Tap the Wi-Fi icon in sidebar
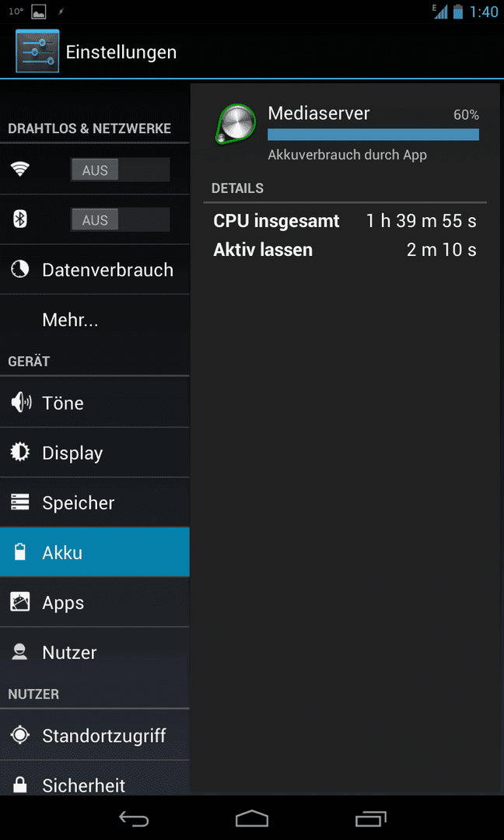This screenshot has height=840, width=504. tap(20, 170)
